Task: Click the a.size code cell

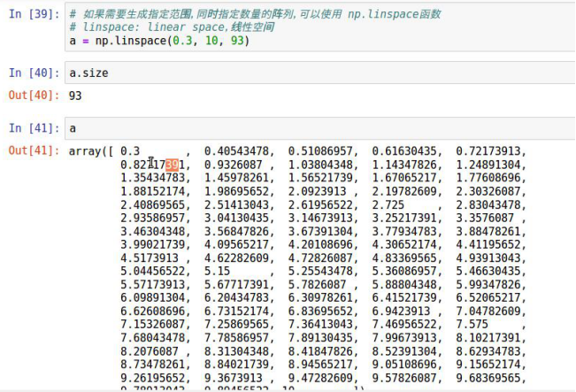Action: click(320, 73)
